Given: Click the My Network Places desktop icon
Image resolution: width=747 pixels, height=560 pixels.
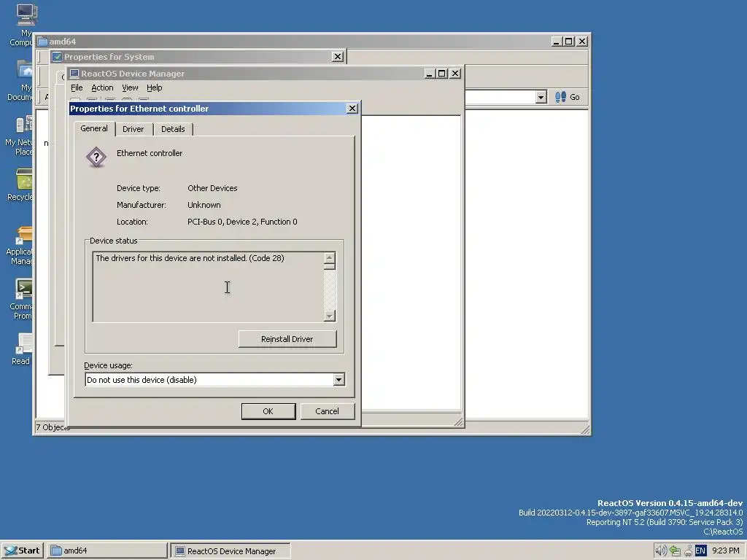Looking at the screenshot, I should (x=20, y=136).
